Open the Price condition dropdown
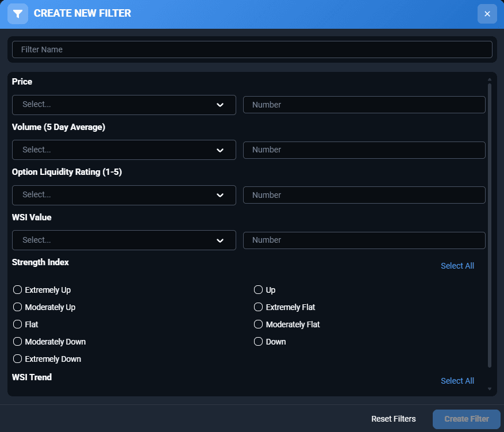This screenshot has width=504, height=432. click(124, 105)
